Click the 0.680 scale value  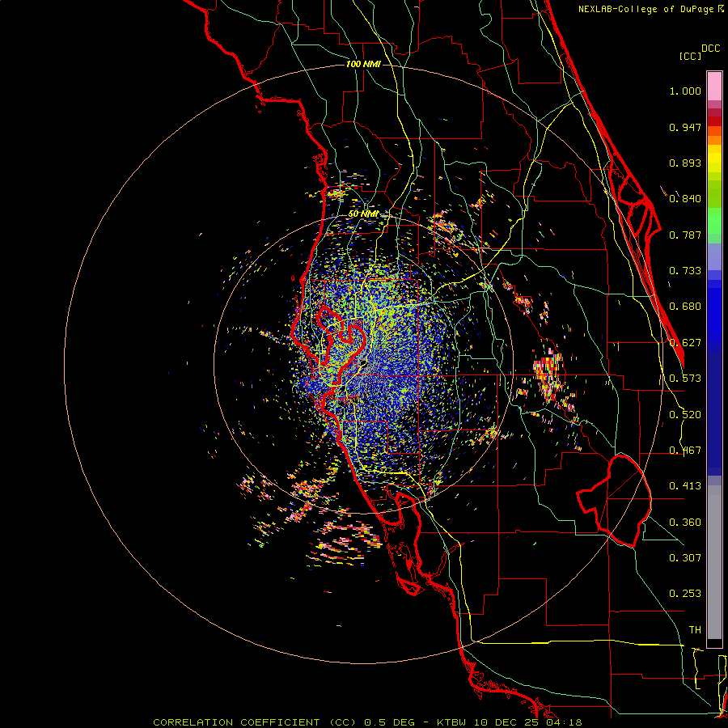click(x=685, y=307)
